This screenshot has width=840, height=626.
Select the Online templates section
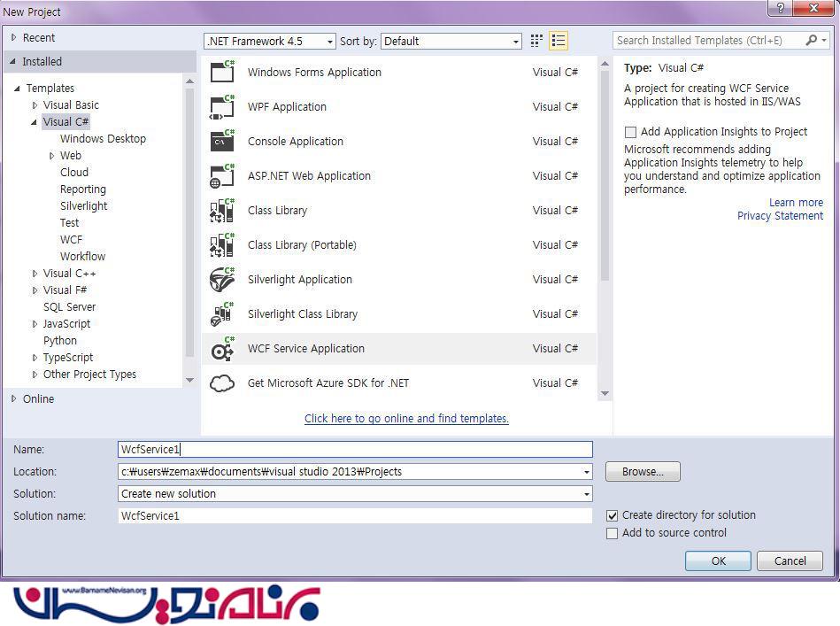(38, 398)
